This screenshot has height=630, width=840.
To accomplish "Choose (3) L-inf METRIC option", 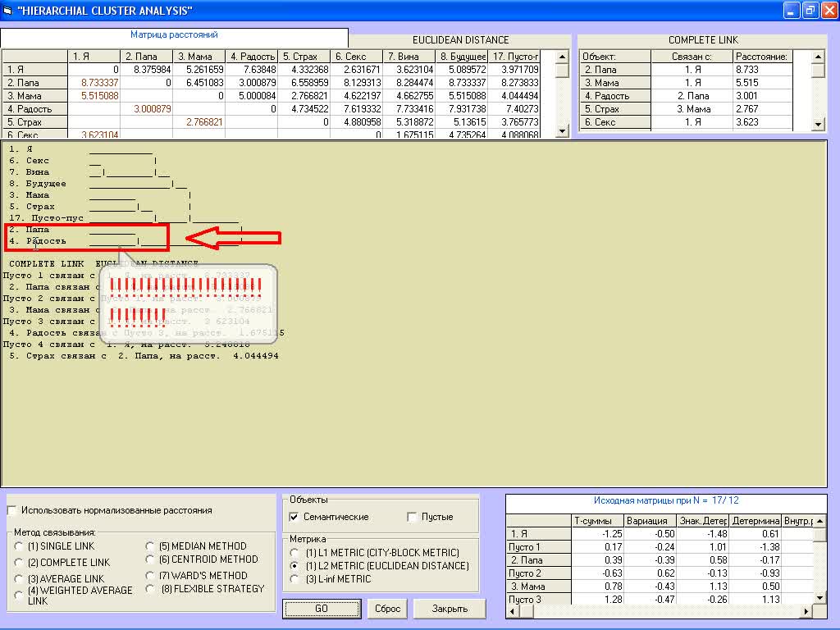I will point(294,579).
